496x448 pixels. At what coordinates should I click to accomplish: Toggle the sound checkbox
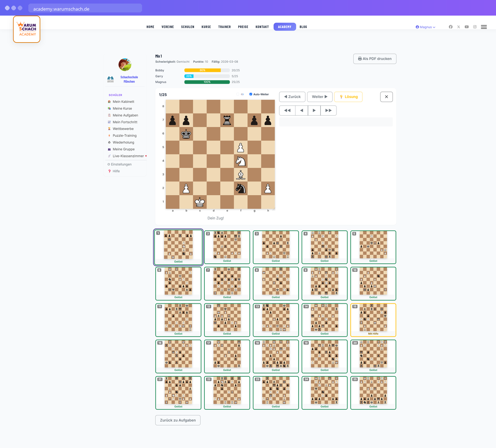click(238, 94)
